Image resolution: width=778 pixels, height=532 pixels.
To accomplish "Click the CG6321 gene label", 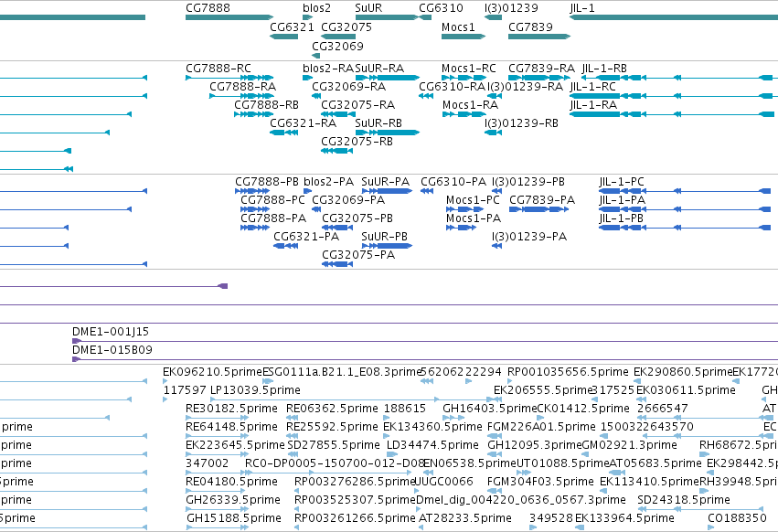I will (292, 27).
